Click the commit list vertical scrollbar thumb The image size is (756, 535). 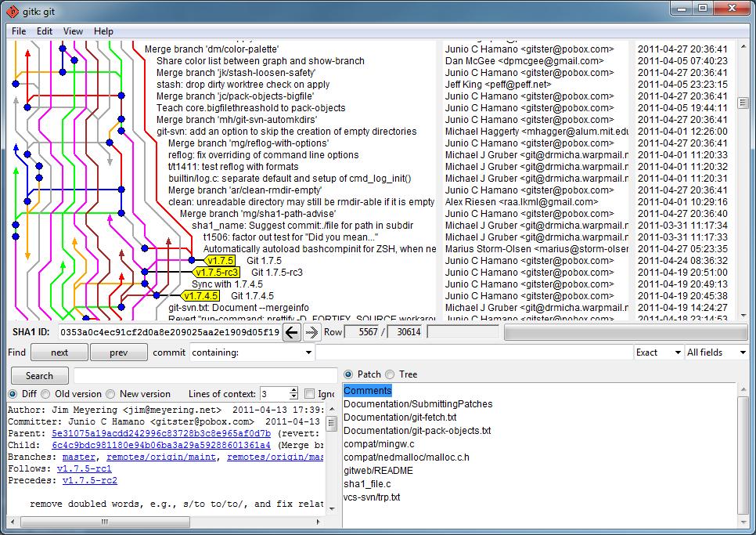[743, 103]
